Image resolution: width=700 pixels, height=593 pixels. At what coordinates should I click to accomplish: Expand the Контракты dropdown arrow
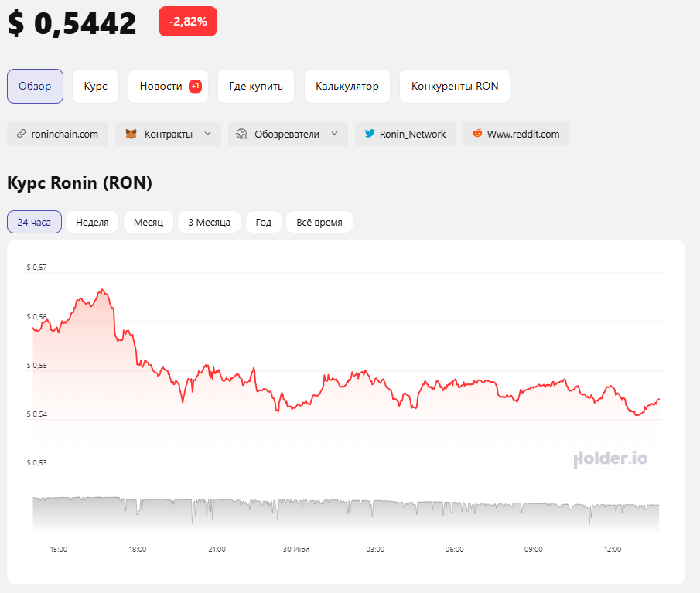click(x=207, y=134)
